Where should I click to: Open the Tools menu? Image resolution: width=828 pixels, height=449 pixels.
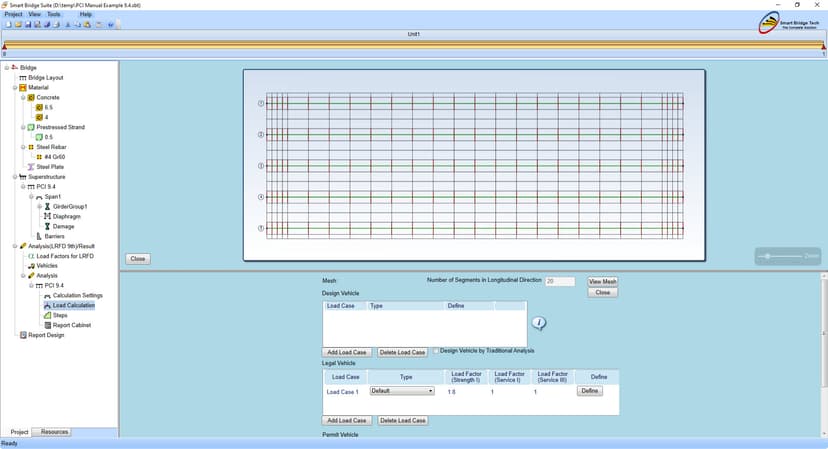(x=54, y=14)
